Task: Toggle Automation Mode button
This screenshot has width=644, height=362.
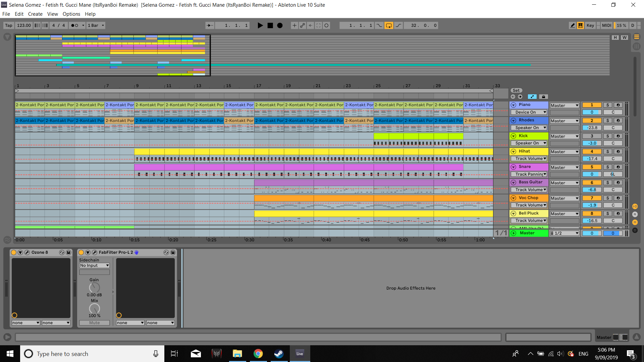Action: [x=532, y=97]
